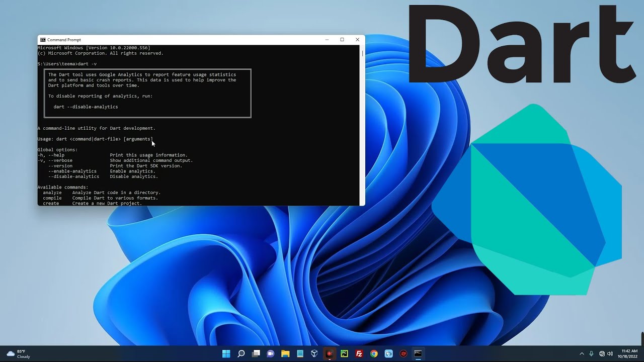Click the Command Prompt vertical scrollbar thumb
This screenshot has height=362, width=644.
362,53
